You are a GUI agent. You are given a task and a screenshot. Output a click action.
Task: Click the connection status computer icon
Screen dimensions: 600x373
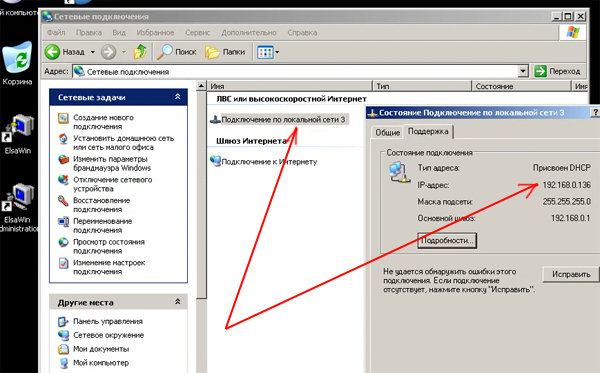399,172
